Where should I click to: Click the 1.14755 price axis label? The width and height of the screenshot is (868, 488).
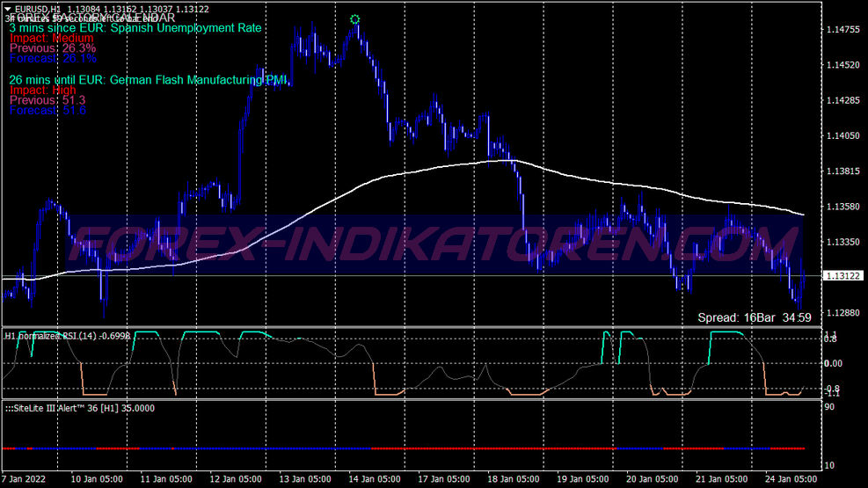click(x=843, y=29)
